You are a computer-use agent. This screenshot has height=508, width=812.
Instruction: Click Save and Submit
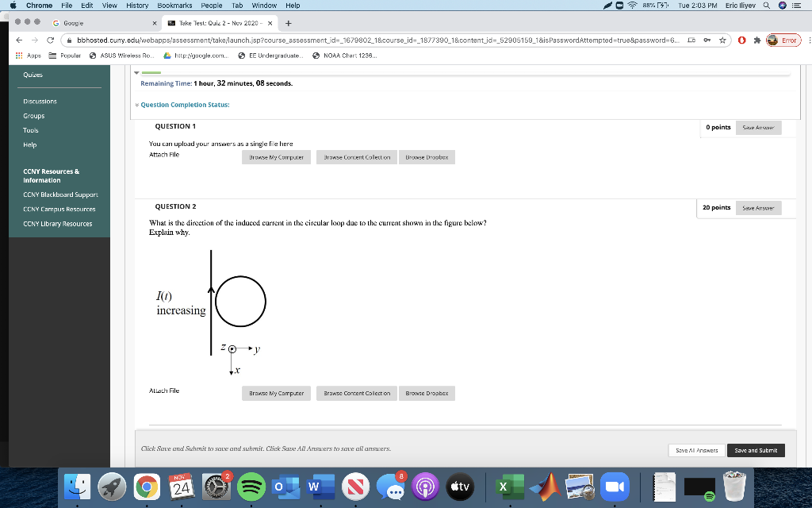pyautogui.click(x=755, y=449)
